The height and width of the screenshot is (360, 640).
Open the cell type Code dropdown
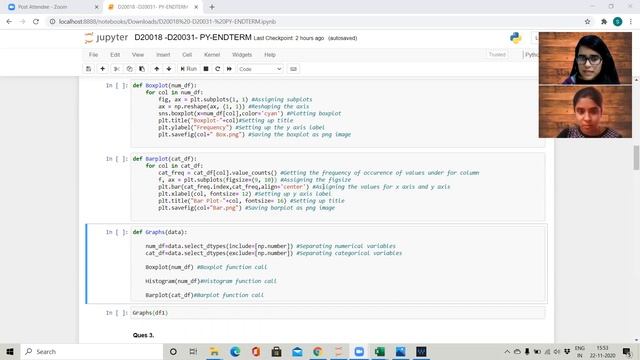(x=260, y=69)
